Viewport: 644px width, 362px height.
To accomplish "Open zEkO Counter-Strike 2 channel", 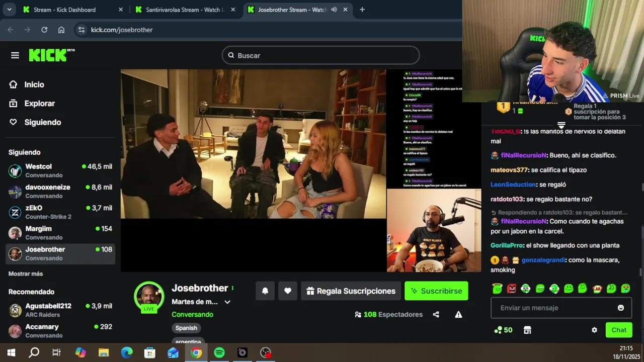I will coord(60,212).
